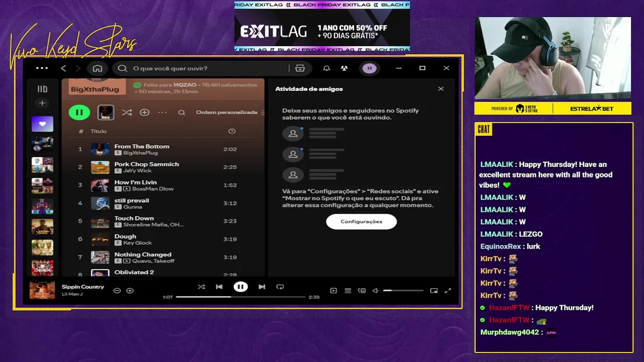Pause the playlist with the green button

tap(79, 113)
